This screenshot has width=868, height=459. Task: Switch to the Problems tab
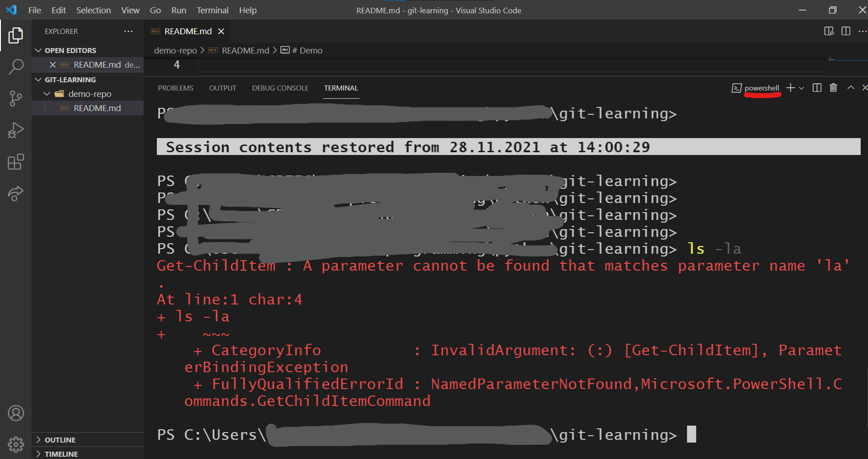pyautogui.click(x=176, y=88)
